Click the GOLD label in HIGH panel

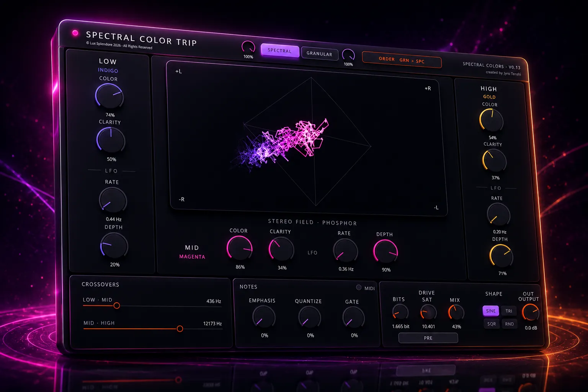489,97
